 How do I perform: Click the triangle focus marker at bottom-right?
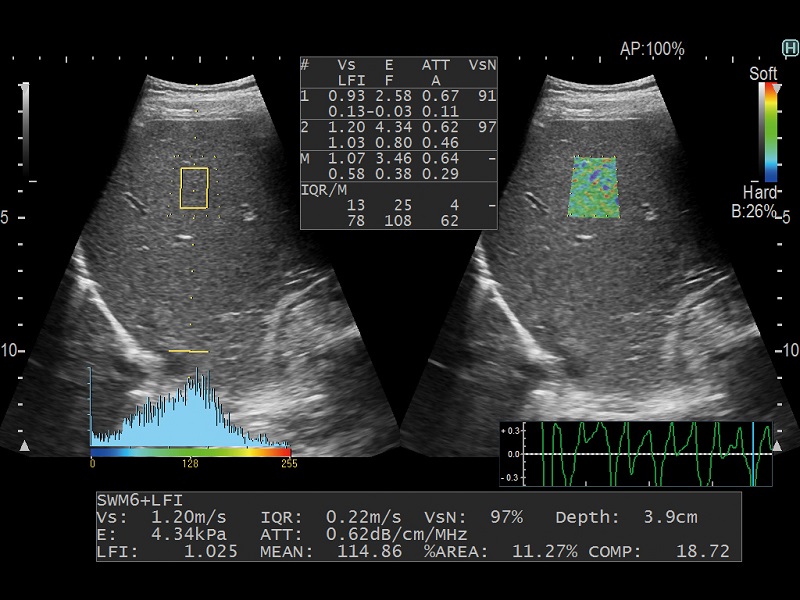(777, 443)
